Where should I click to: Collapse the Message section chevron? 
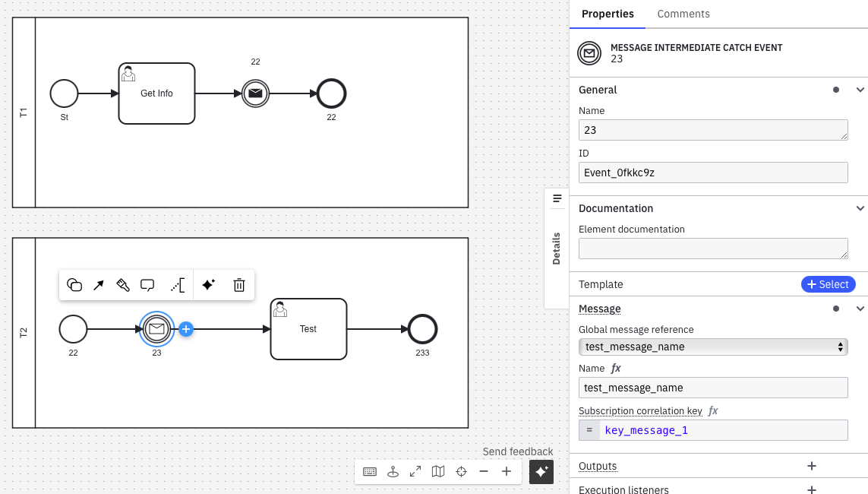coord(860,309)
